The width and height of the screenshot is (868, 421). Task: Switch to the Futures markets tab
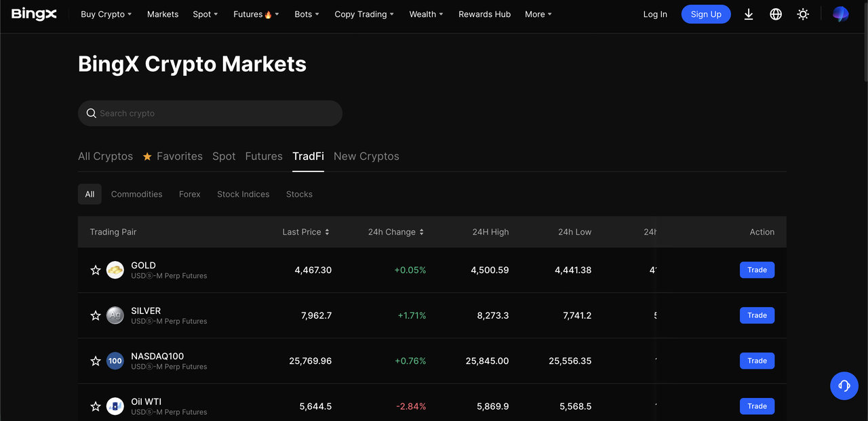tap(264, 156)
